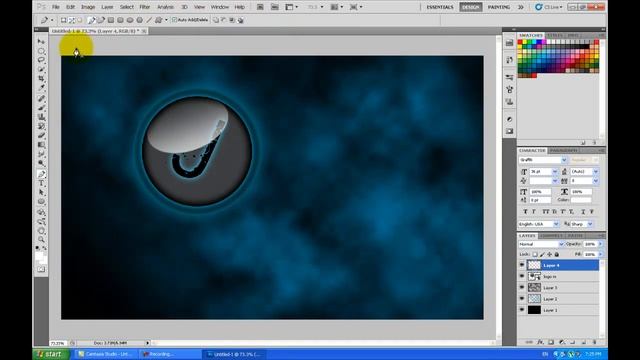Screen dimensions: 640x360
Task: Select the Eyedropper tool
Action: coord(41,88)
